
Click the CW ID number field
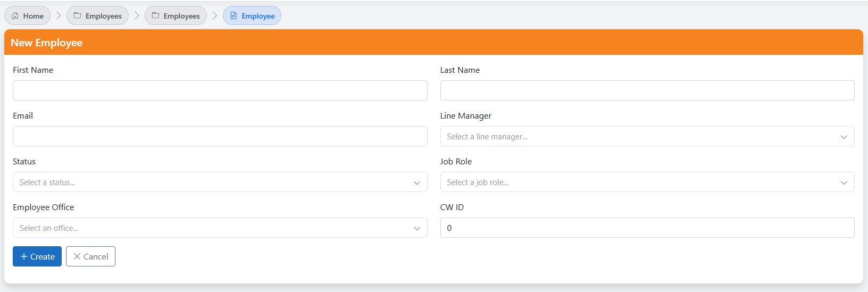647,228
